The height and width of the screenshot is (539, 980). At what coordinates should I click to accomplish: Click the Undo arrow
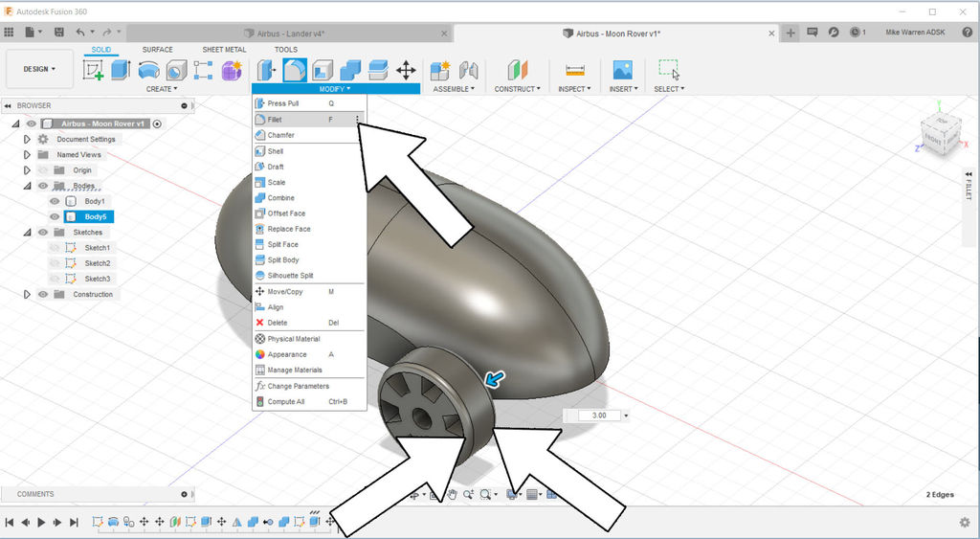(x=80, y=32)
